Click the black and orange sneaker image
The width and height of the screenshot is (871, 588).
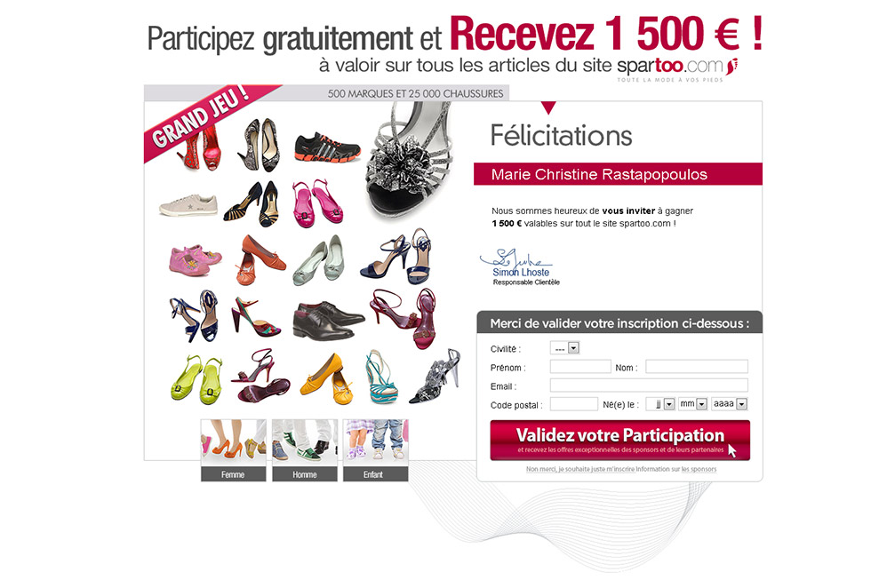click(327, 147)
